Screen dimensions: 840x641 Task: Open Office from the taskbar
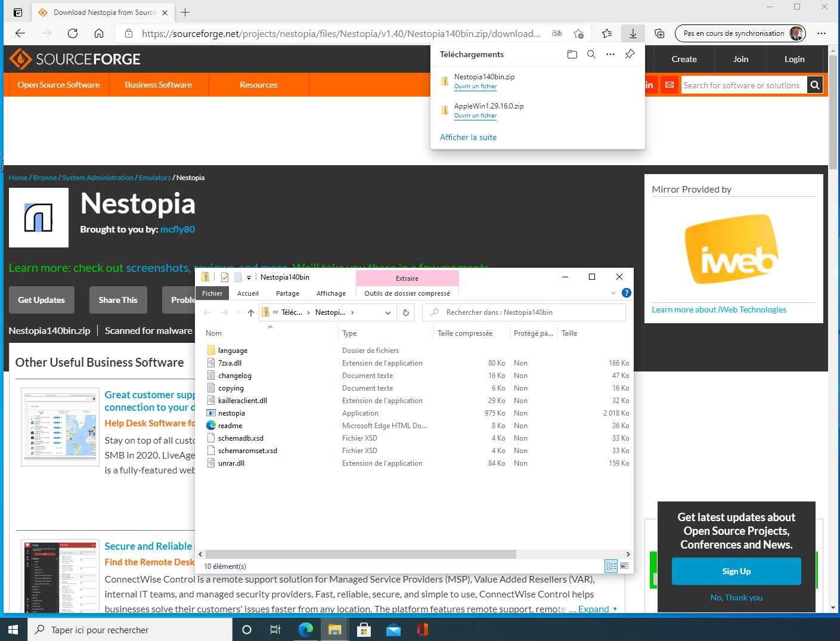click(423, 630)
